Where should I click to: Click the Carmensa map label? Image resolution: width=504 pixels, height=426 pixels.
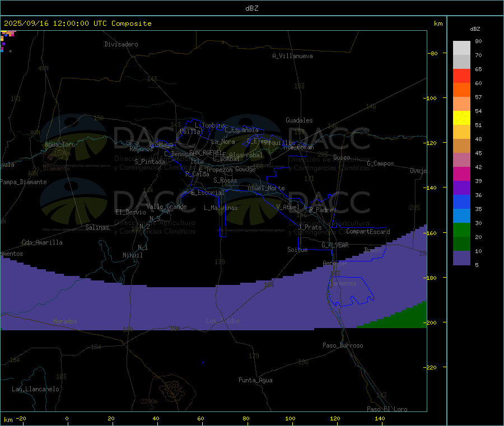pos(343,283)
